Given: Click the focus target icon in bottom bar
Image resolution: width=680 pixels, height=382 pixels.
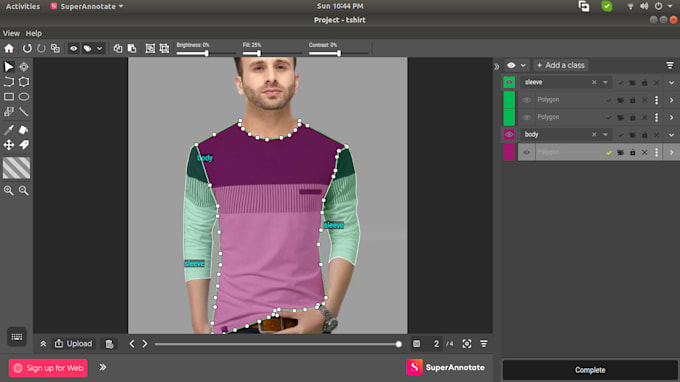Looking at the screenshot, I should click(x=467, y=344).
